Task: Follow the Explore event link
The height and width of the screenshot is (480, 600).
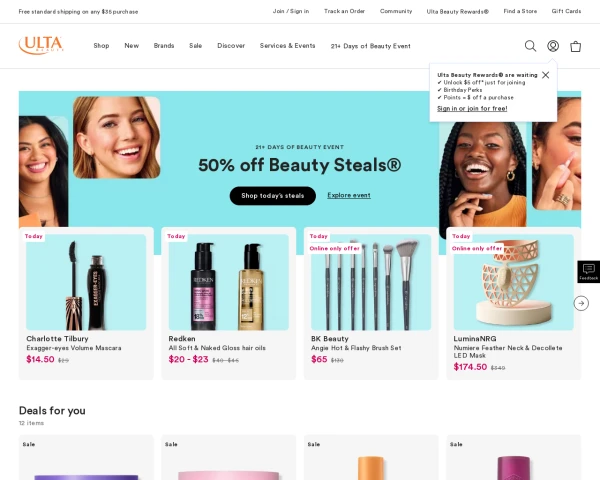Action: (349, 195)
